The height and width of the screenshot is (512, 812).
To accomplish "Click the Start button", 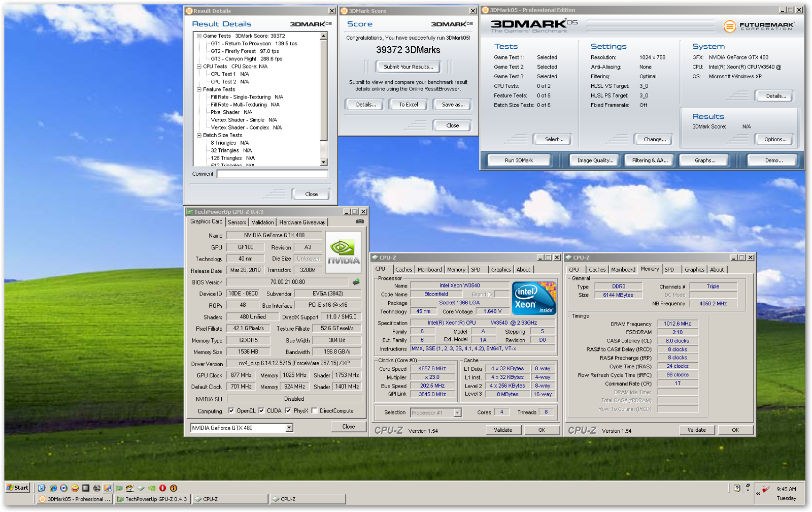I will click(17, 488).
